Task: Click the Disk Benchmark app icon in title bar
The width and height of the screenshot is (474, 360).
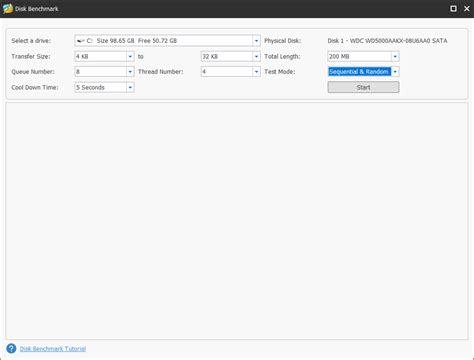Action: [x=7, y=9]
